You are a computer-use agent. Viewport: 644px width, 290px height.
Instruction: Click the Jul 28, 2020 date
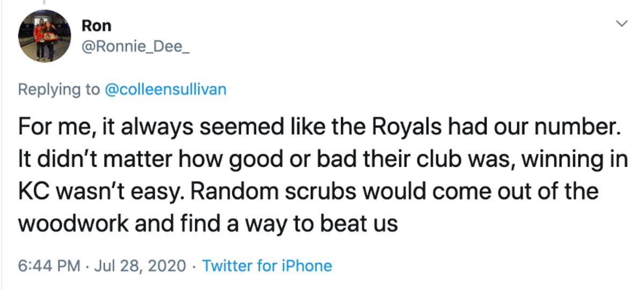pyautogui.click(x=141, y=265)
